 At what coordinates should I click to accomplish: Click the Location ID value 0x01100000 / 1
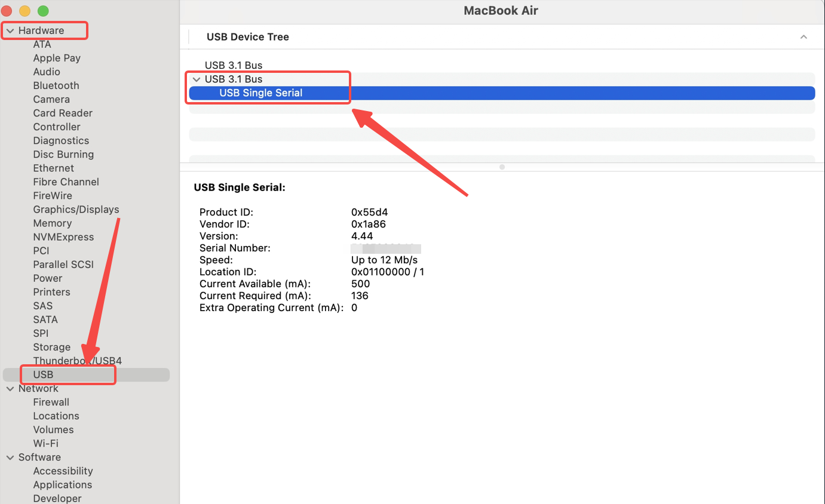pyautogui.click(x=388, y=272)
